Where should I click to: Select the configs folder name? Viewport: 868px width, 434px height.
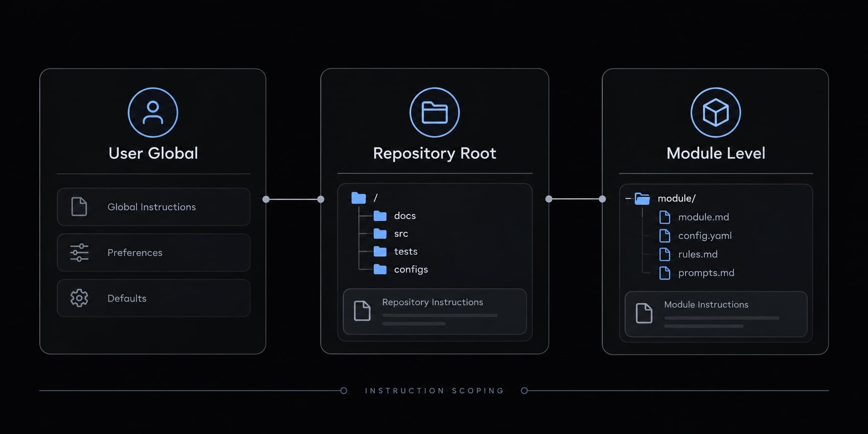click(x=411, y=270)
